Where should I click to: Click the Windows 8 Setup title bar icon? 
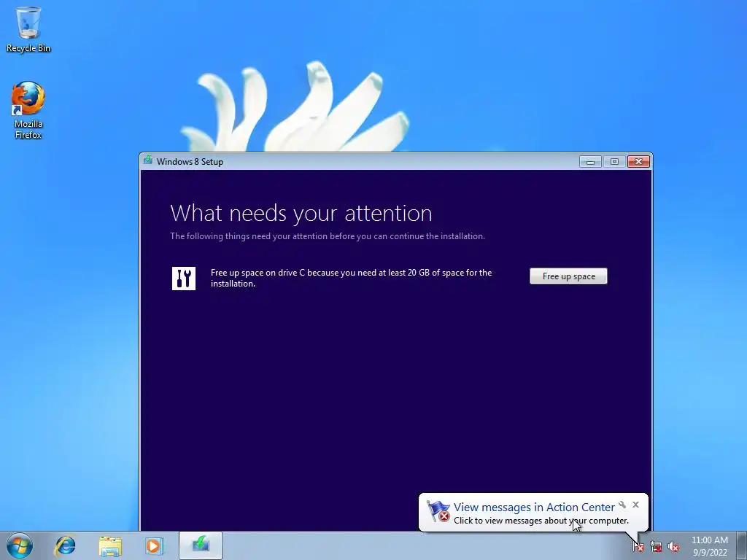pos(148,160)
